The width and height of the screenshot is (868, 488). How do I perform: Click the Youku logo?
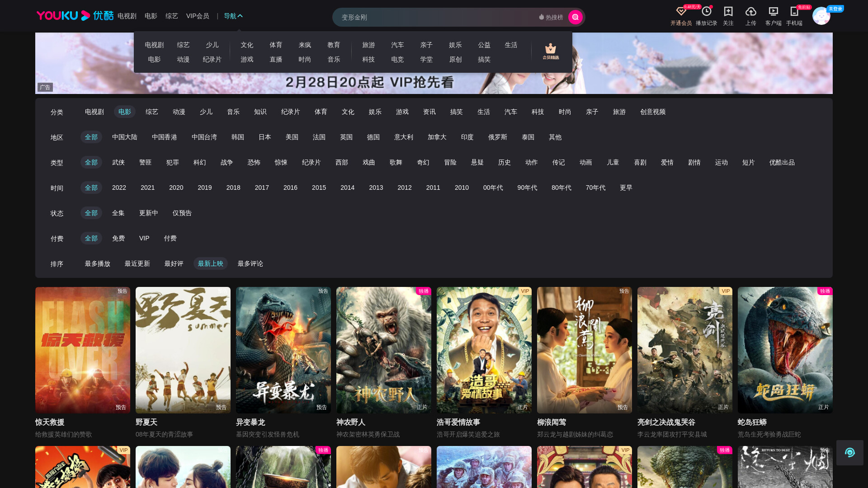(75, 16)
